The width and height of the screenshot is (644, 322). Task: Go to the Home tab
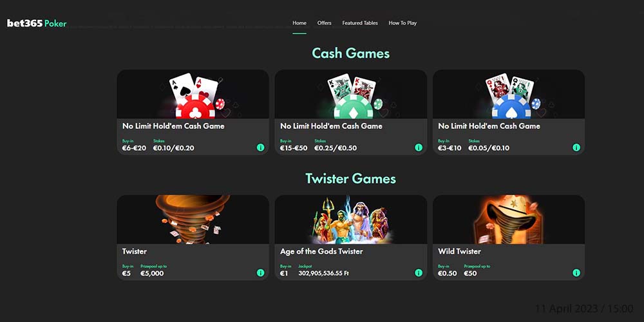click(299, 23)
